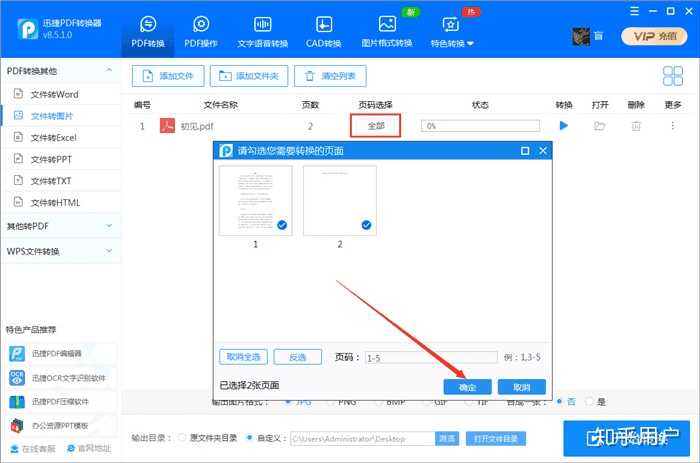The image size is (700, 463).
Task: Select the 自定义 output directory radio
Action: tap(250, 438)
